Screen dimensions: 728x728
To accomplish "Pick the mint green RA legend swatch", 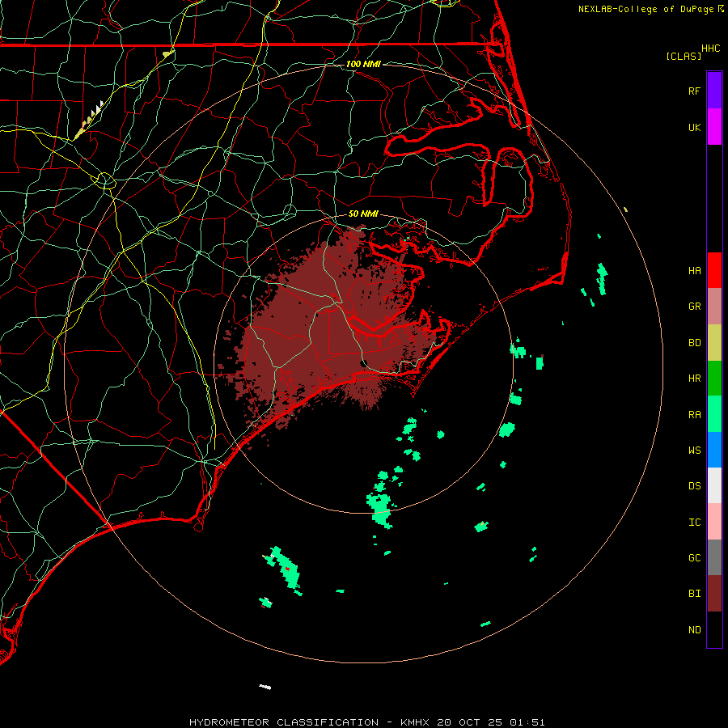I will [714, 414].
